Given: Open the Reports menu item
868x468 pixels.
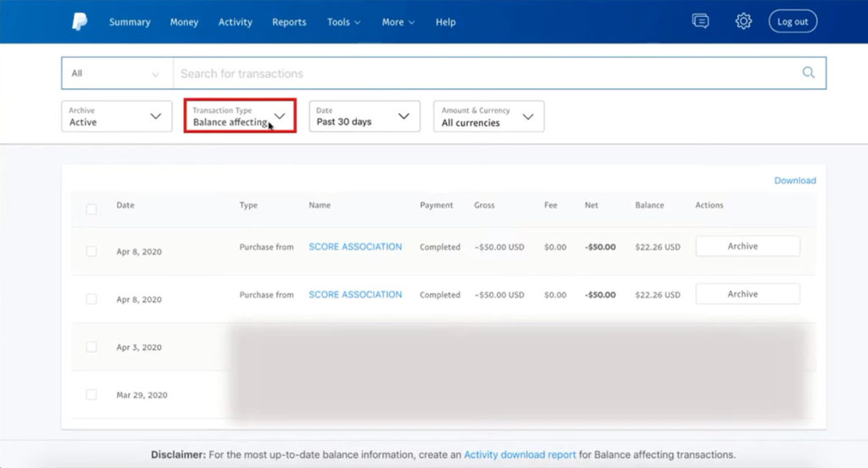Looking at the screenshot, I should click(289, 22).
